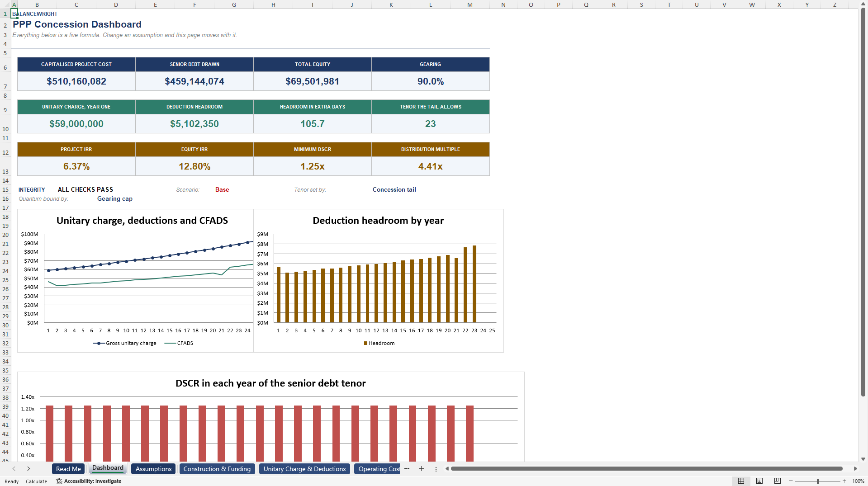
Task: Select column H header
Action: [273, 5]
